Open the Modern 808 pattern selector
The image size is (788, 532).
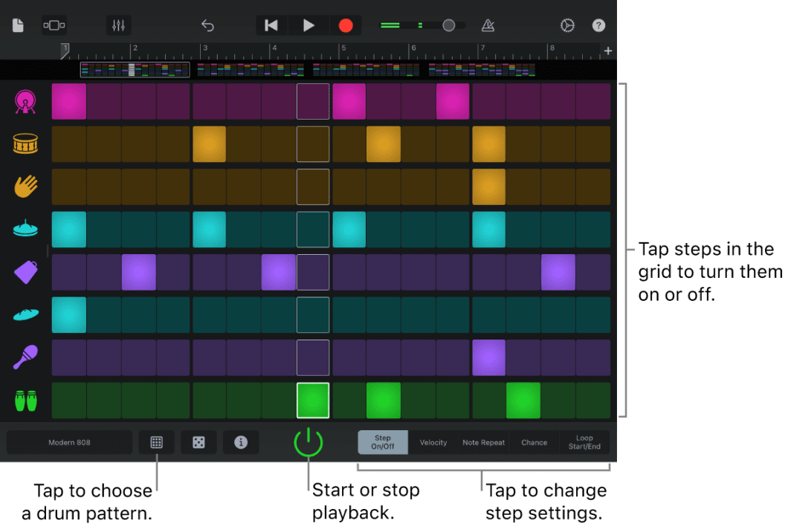pos(68,442)
